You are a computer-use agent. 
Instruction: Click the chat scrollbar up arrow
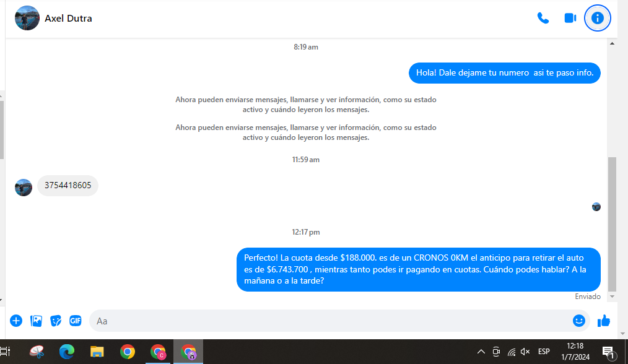(612, 43)
